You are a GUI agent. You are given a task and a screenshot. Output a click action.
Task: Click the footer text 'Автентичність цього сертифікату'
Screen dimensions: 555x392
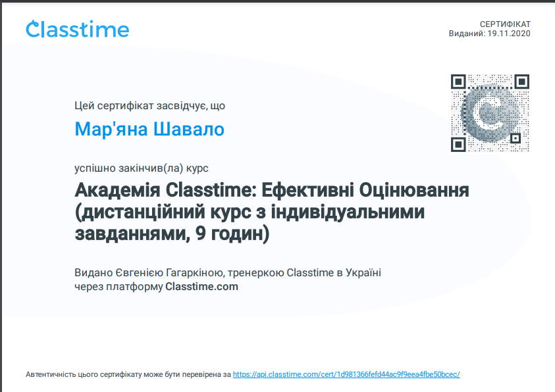click(84, 374)
